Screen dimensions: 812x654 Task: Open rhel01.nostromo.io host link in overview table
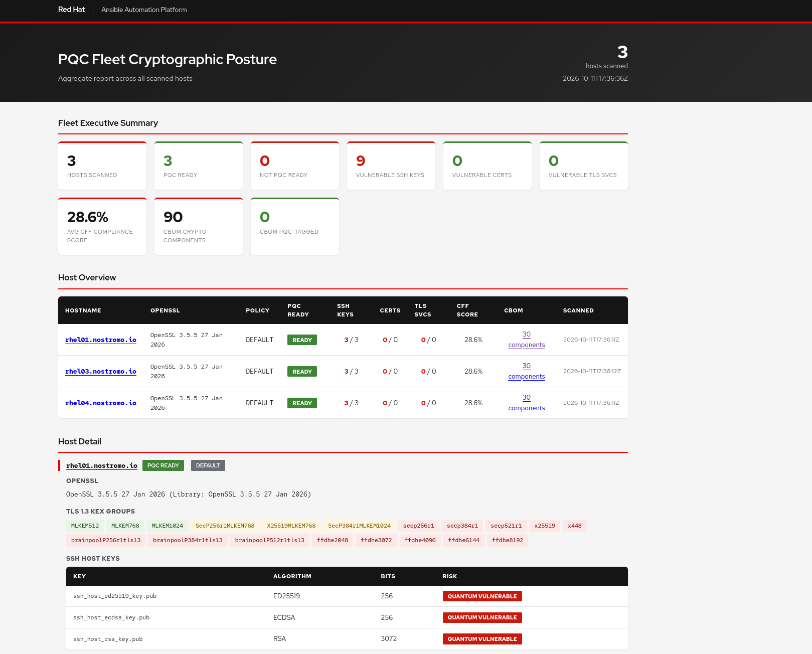tap(101, 340)
